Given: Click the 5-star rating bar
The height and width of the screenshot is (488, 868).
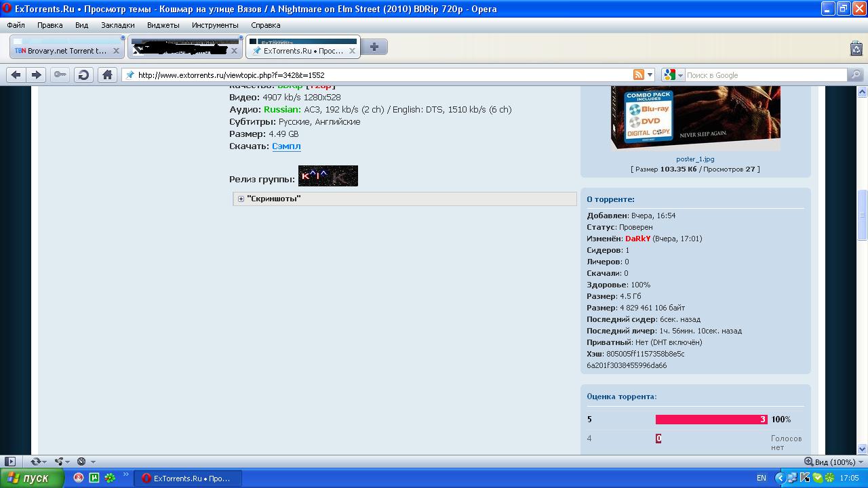Looking at the screenshot, I should coord(711,420).
